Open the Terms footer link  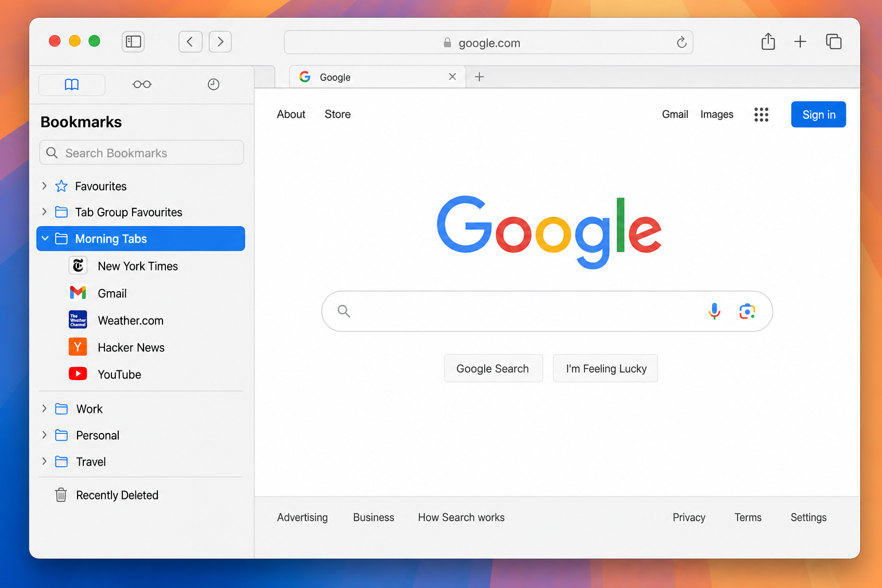pos(748,517)
